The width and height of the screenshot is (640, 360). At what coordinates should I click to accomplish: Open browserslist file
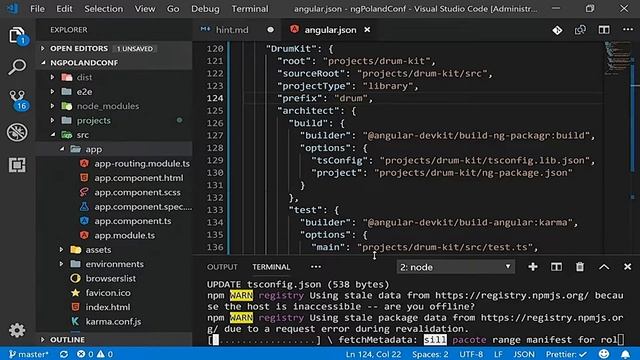[110, 278]
